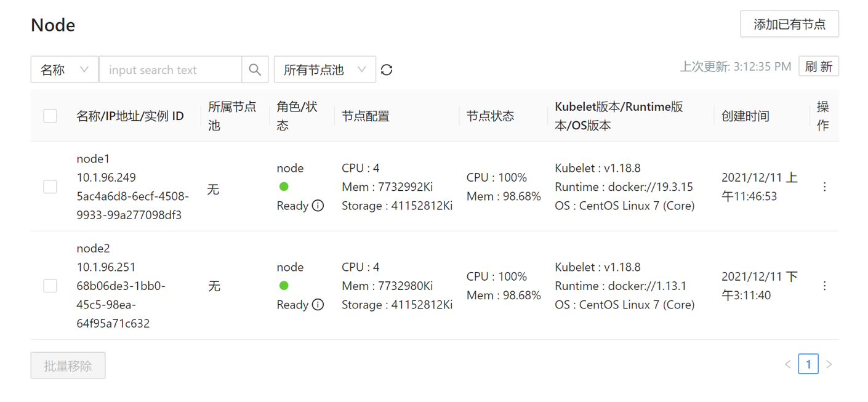Click the circular reload icon beside node pool filter
Image resolution: width=868 pixels, height=402 pixels.
[387, 70]
